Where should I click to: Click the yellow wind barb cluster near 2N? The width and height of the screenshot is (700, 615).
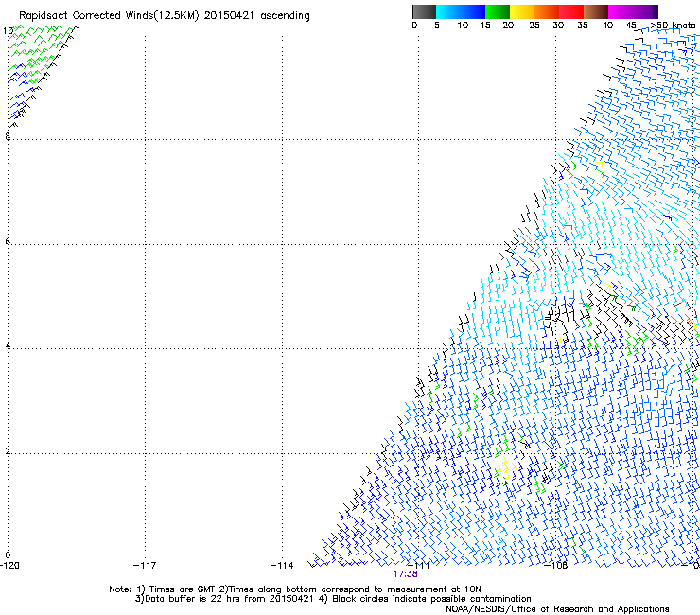pyautogui.click(x=506, y=469)
